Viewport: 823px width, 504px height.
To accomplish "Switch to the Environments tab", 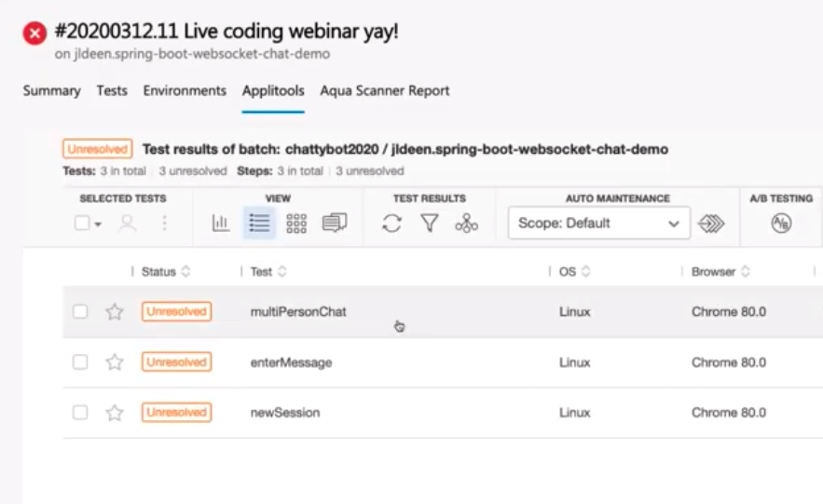I will click(x=185, y=90).
